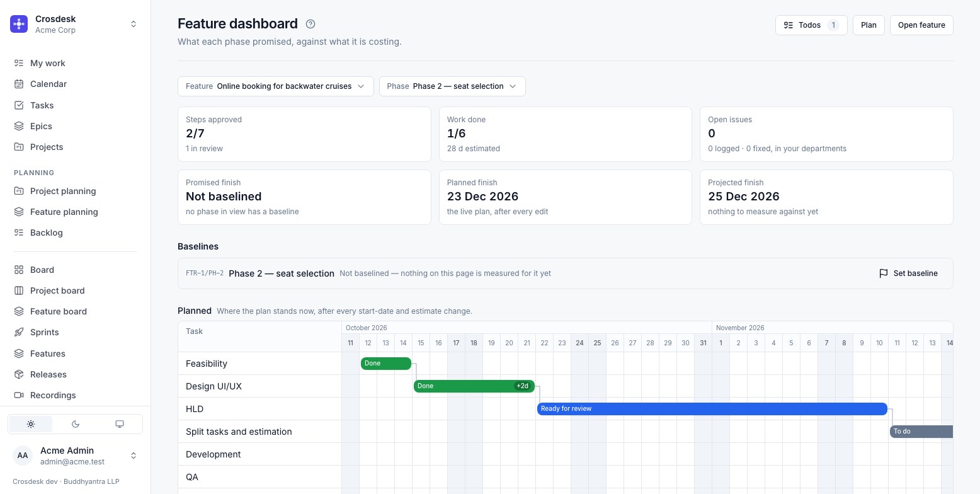Click the Split tasks and estimation row label
Image resolution: width=980 pixels, height=494 pixels.
tap(239, 432)
